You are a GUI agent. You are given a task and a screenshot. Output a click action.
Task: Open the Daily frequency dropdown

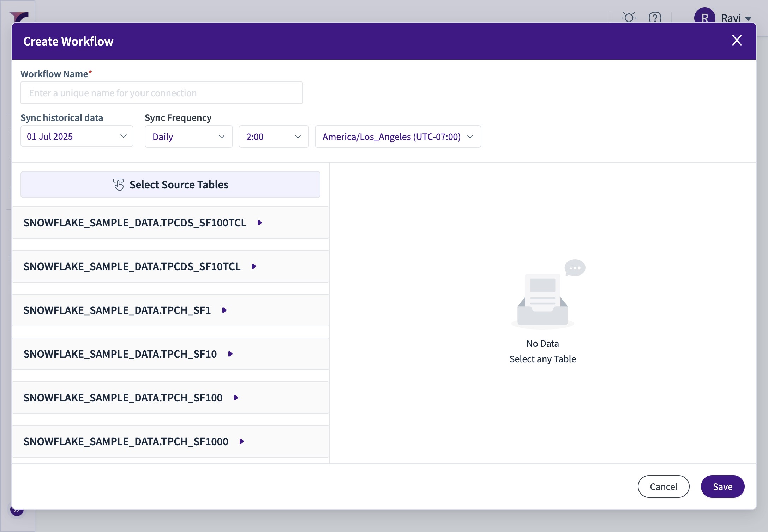coord(188,137)
